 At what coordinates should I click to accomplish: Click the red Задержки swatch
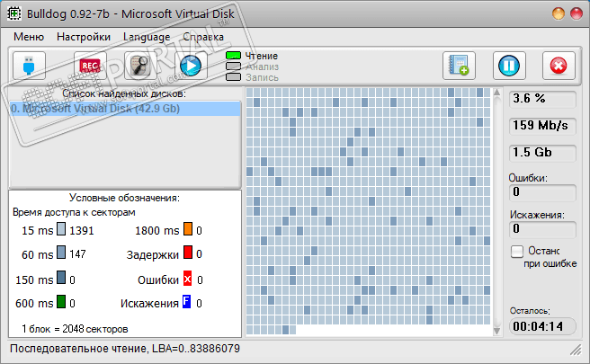tap(188, 253)
